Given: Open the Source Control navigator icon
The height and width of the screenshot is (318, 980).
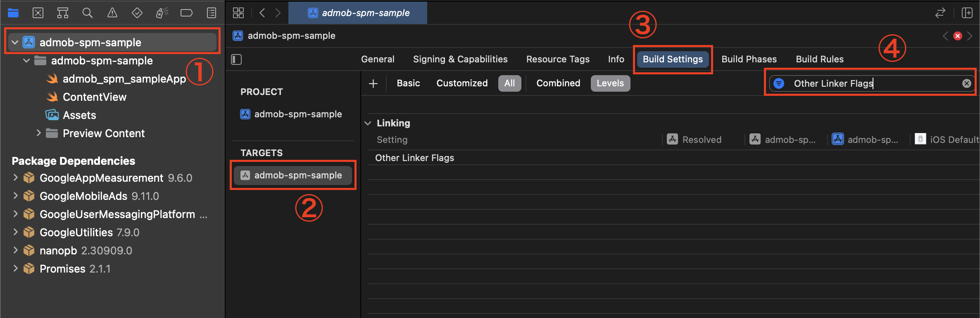Looking at the screenshot, I should (x=38, y=13).
